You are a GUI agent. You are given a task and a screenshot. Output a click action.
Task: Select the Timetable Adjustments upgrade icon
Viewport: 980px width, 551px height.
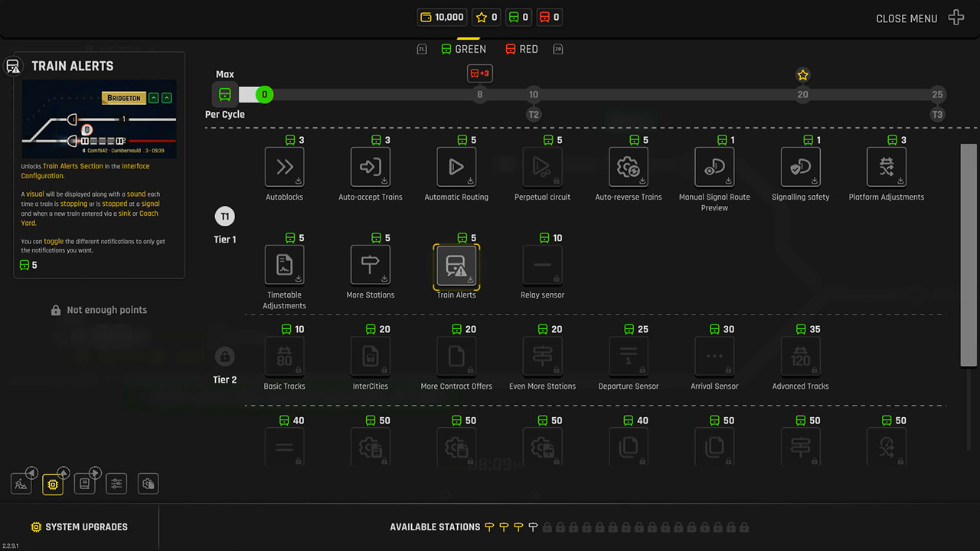[x=284, y=265]
